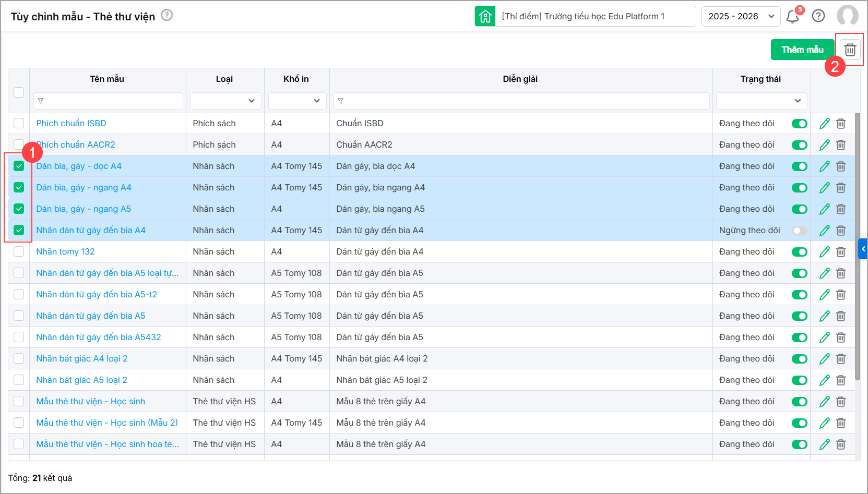Turn off status toggle for Phích chuẩn AACR2
Viewport: 868px width, 494px height.
[x=799, y=145]
